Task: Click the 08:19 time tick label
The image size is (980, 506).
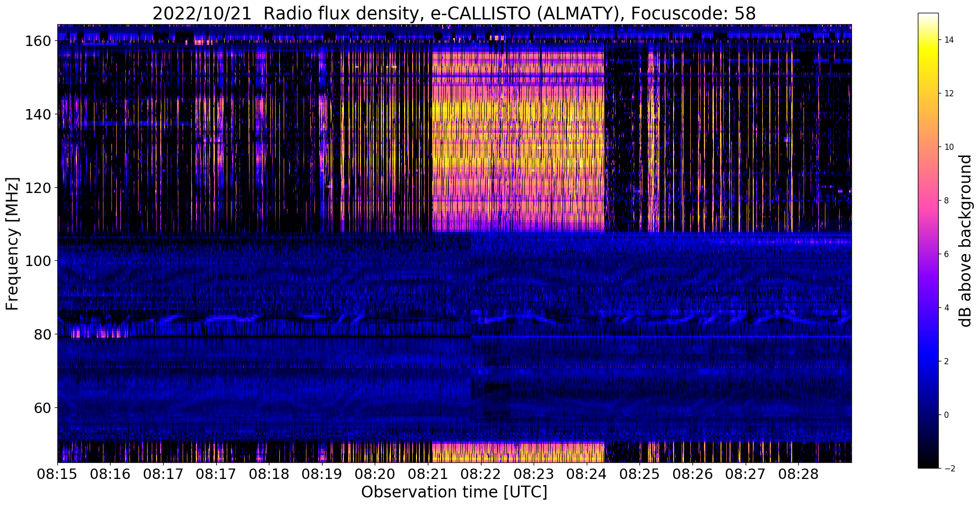Action: tap(322, 474)
